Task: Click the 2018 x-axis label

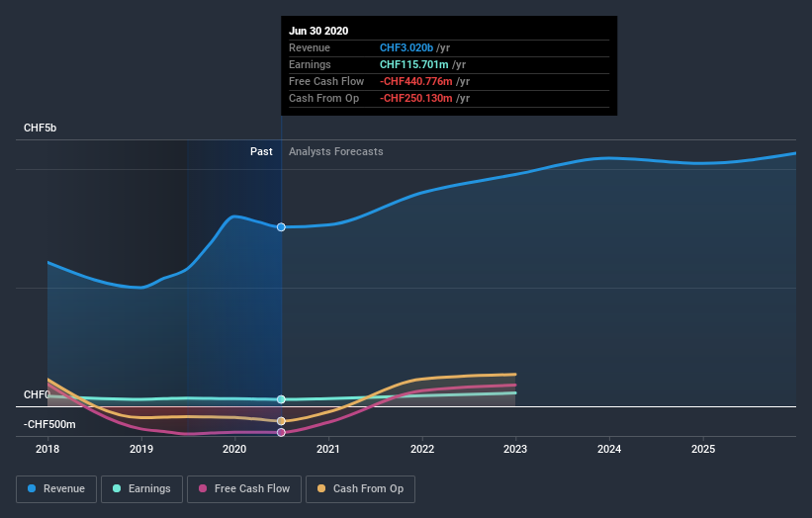Action: click(x=47, y=449)
